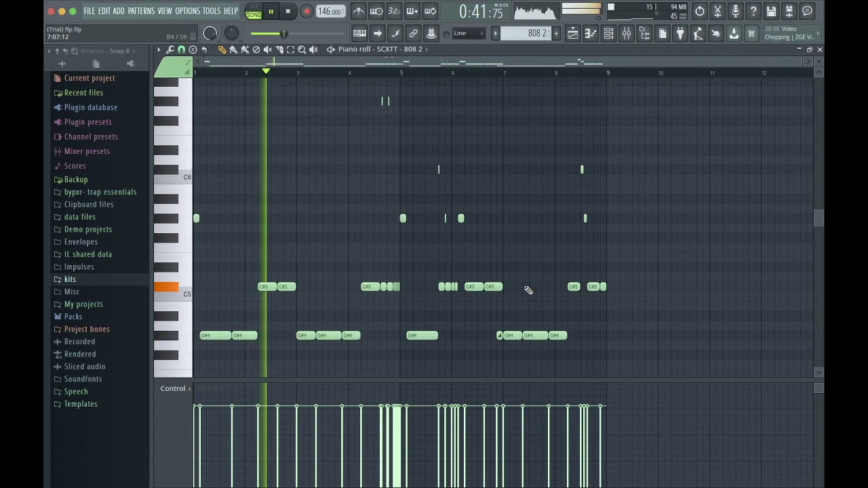Arm the red record button
Screen dimensions: 868x488
[307, 12]
